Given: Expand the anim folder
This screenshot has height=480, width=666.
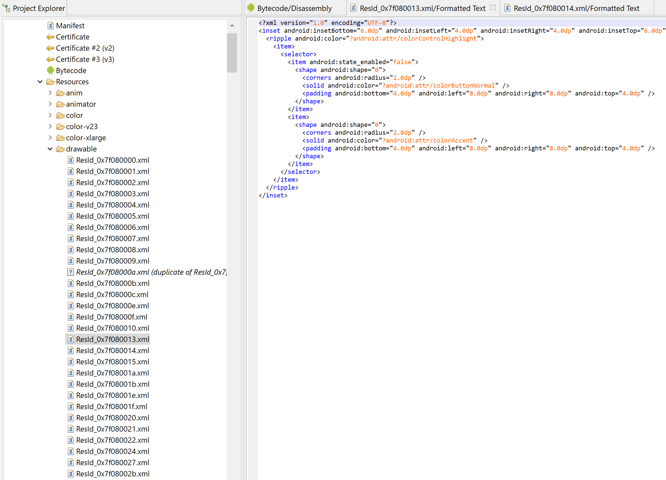Looking at the screenshot, I should coord(50,93).
